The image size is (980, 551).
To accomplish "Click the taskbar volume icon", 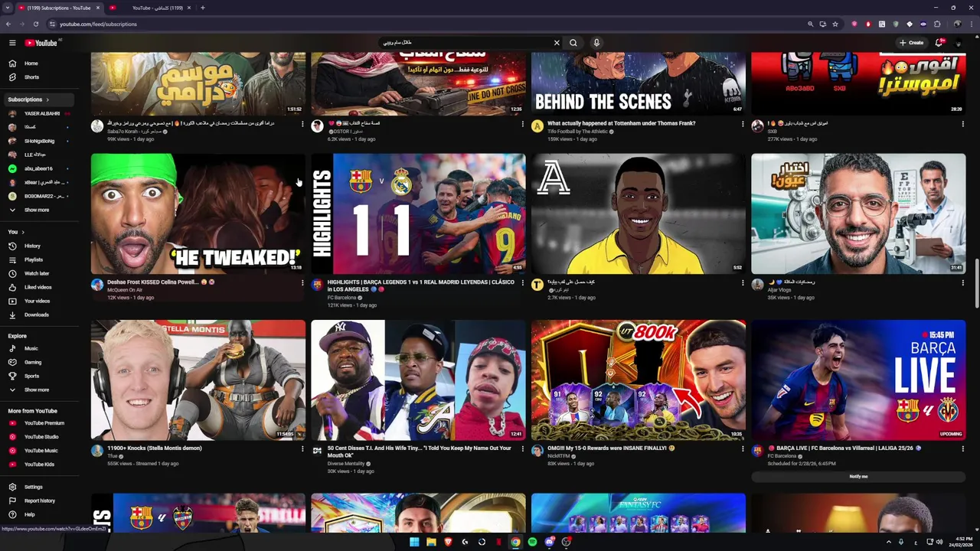I will pos(939,542).
